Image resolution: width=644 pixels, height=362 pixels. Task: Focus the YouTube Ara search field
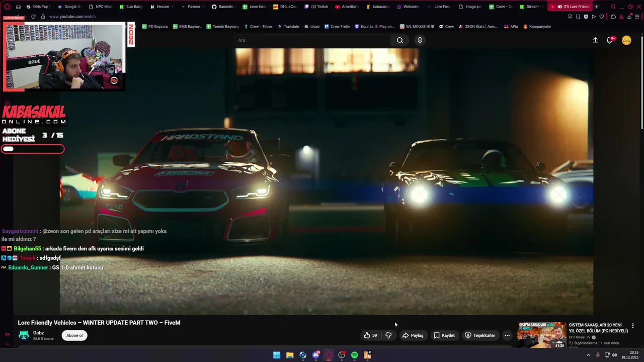click(312, 40)
